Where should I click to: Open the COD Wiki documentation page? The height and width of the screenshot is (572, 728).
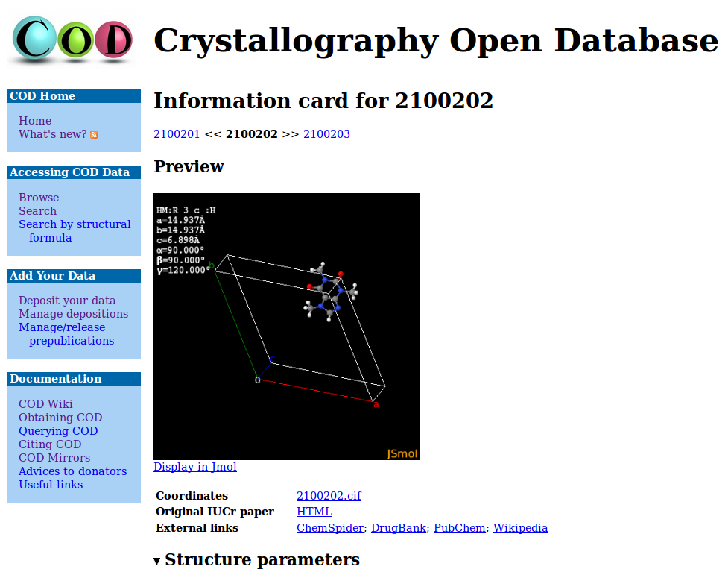tap(45, 404)
